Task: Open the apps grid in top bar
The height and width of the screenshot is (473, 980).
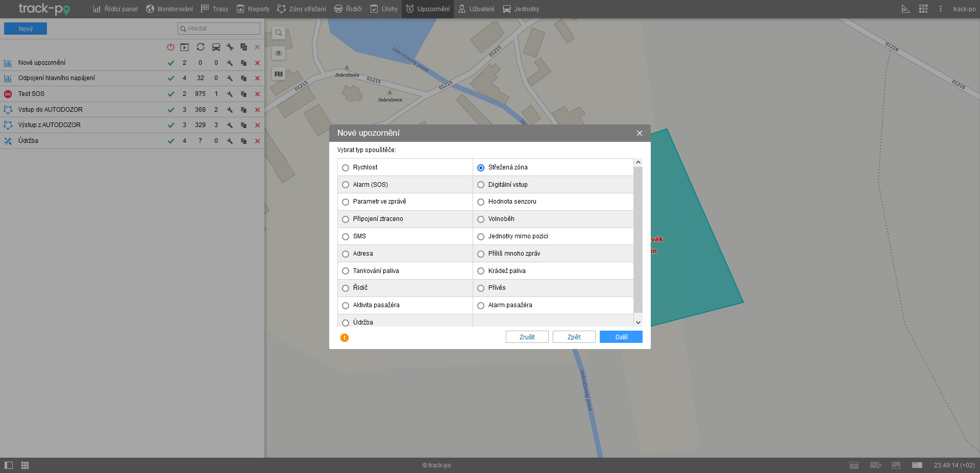Action: click(x=923, y=9)
